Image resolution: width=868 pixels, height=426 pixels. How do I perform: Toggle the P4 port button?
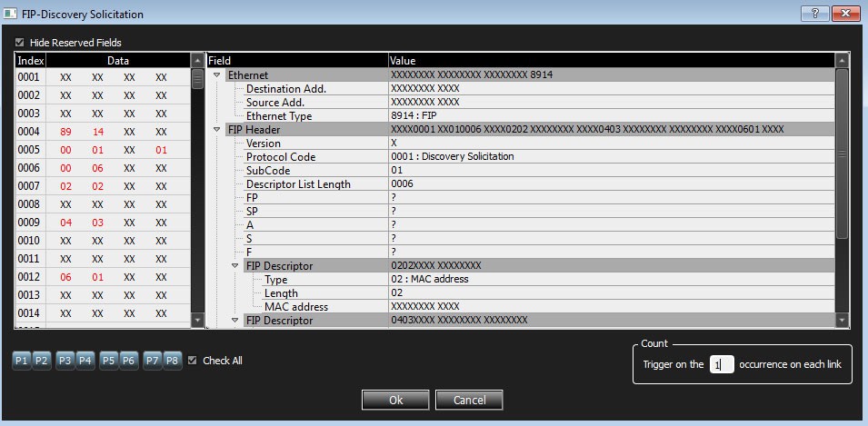click(85, 361)
